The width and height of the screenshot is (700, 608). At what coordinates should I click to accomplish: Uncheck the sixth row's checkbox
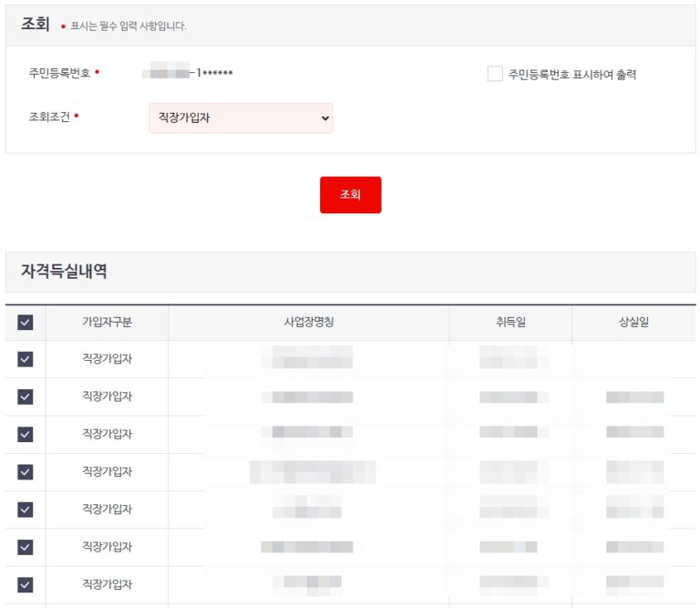point(26,547)
